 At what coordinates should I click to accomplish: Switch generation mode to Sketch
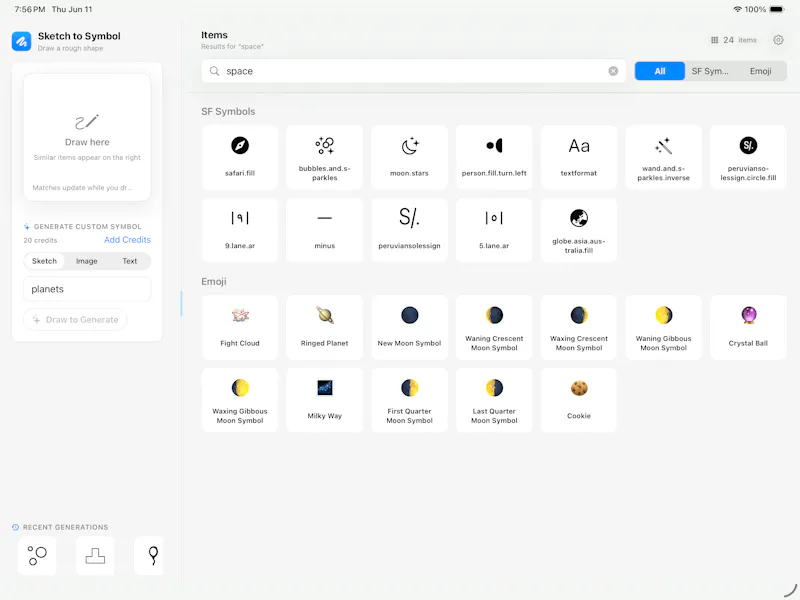[44, 261]
